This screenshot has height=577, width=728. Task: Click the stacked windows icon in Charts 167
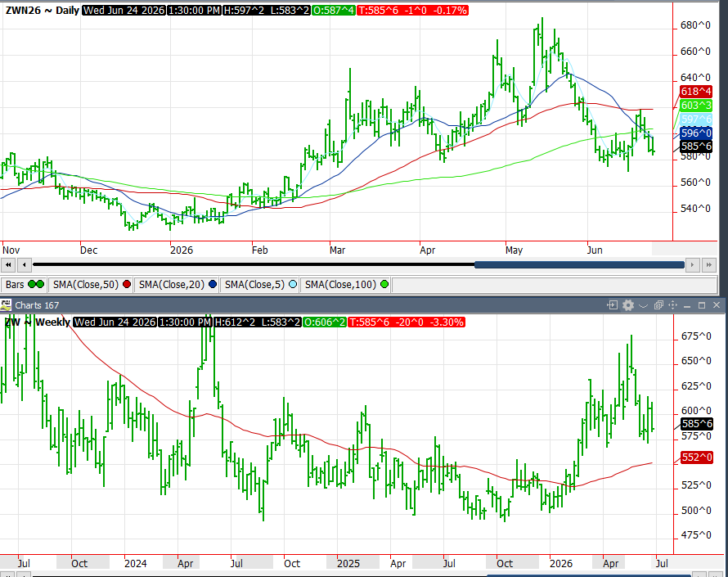click(658, 305)
